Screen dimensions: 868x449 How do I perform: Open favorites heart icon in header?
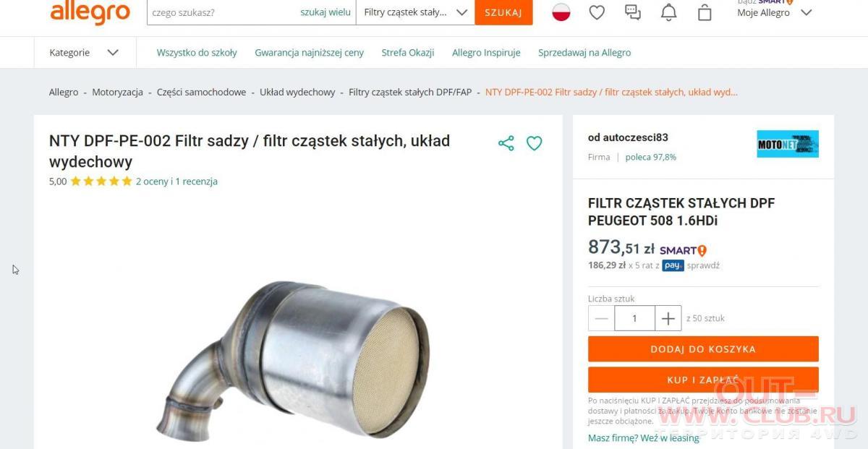coord(597,12)
